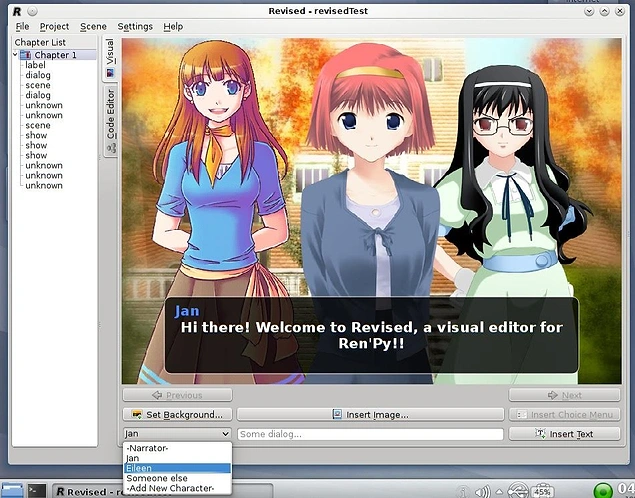This screenshot has width=635, height=498.
Task: Choose -Narrator- from the character list
Action: coord(177,448)
